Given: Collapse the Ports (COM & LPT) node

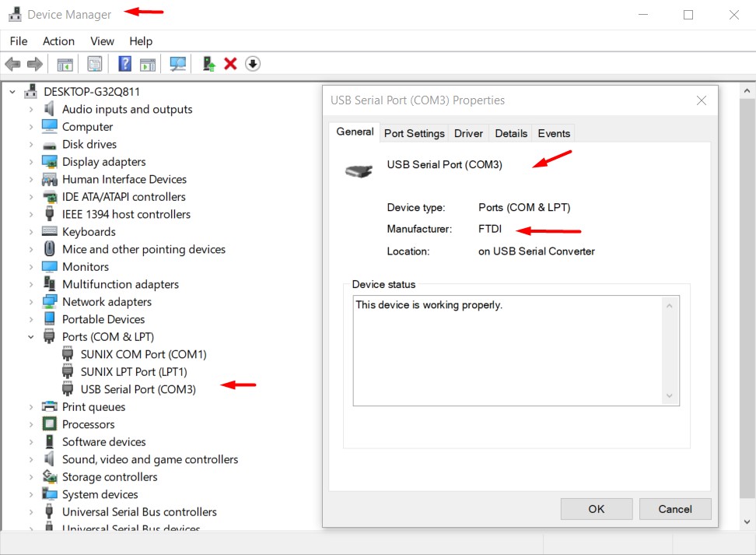Looking at the screenshot, I should 31,337.
